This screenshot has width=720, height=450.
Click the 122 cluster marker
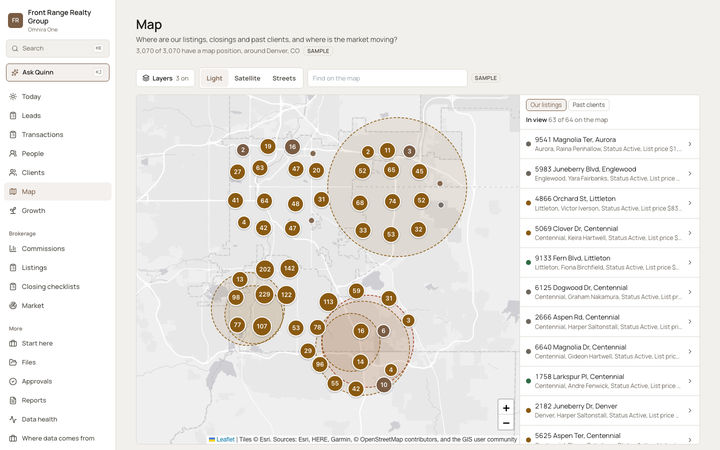pos(286,295)
